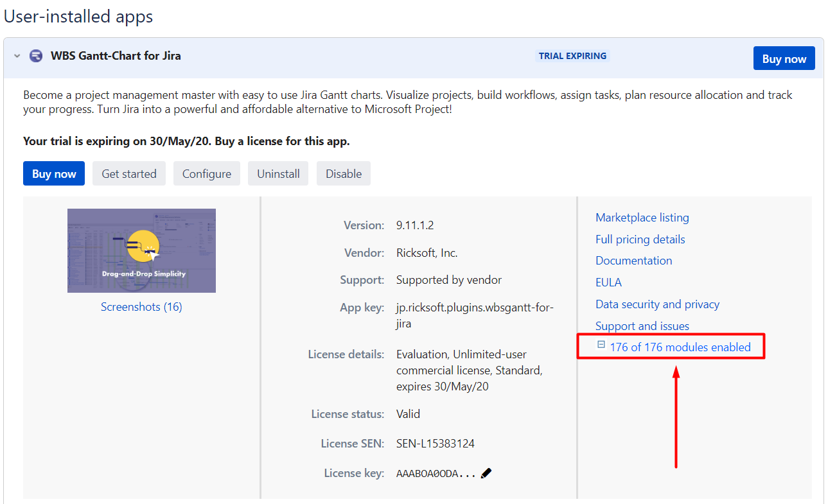Click the WBS Gantt-Chart app logo icon
The width and height of the screenshot is (828, 504).
[37, 56]
